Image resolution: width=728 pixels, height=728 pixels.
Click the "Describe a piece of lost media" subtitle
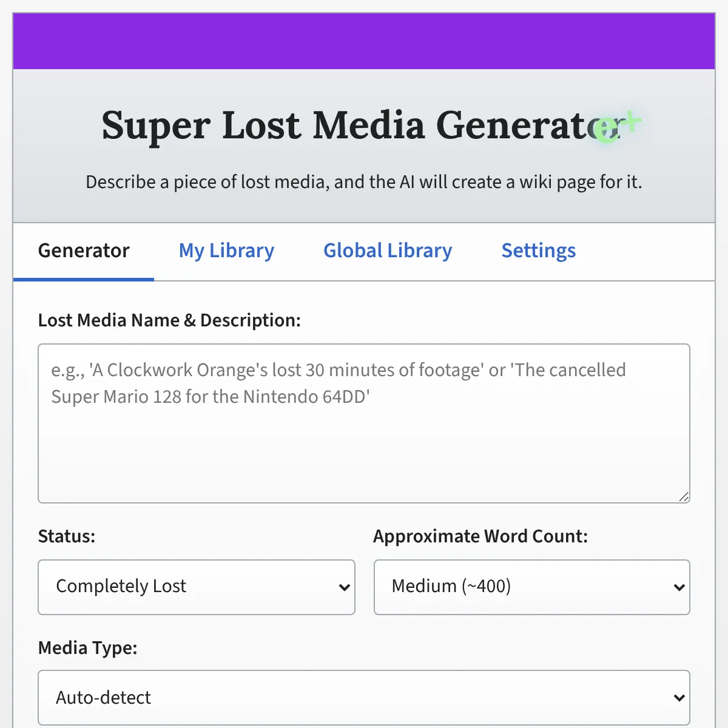(x=363, y=182)
